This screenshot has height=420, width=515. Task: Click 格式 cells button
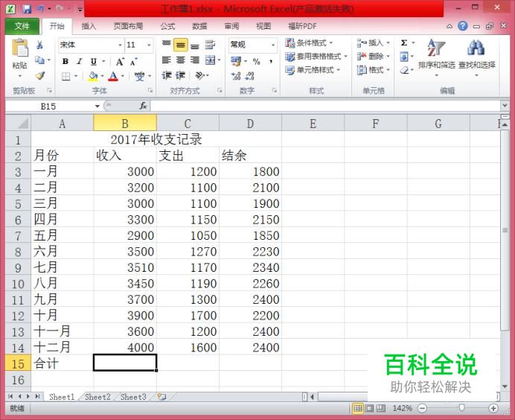[x=374, y=70]
